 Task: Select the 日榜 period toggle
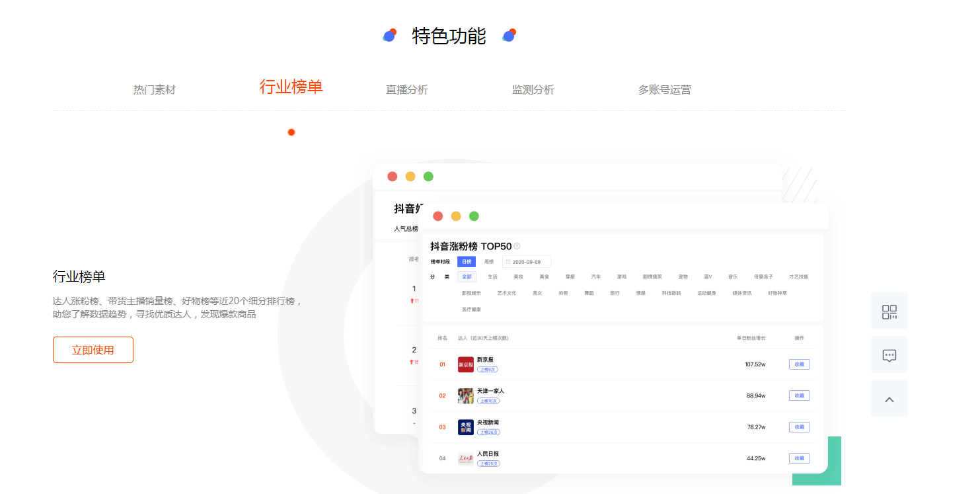467,262
